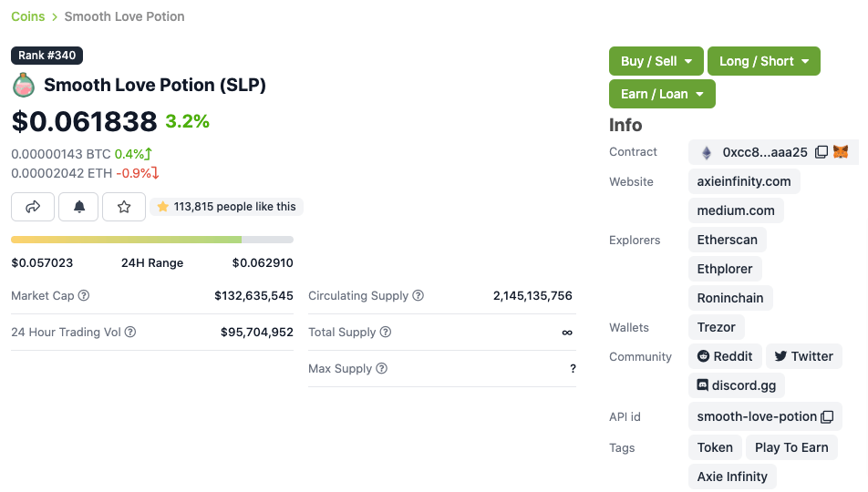Image resolution: width=868 pixels, height=492 pixels.
Task: Click the $95,704,952 trading volume value
Action: [x=257, y=332]
